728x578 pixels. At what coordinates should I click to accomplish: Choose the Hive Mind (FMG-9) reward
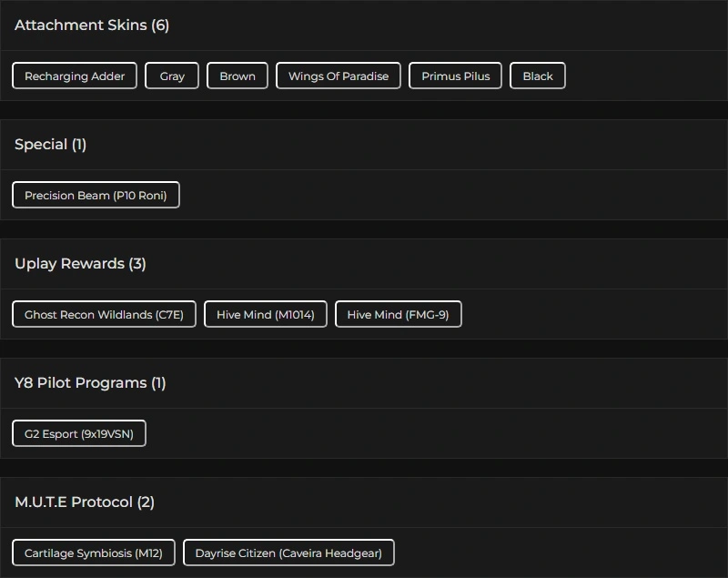tap(398, 315)
